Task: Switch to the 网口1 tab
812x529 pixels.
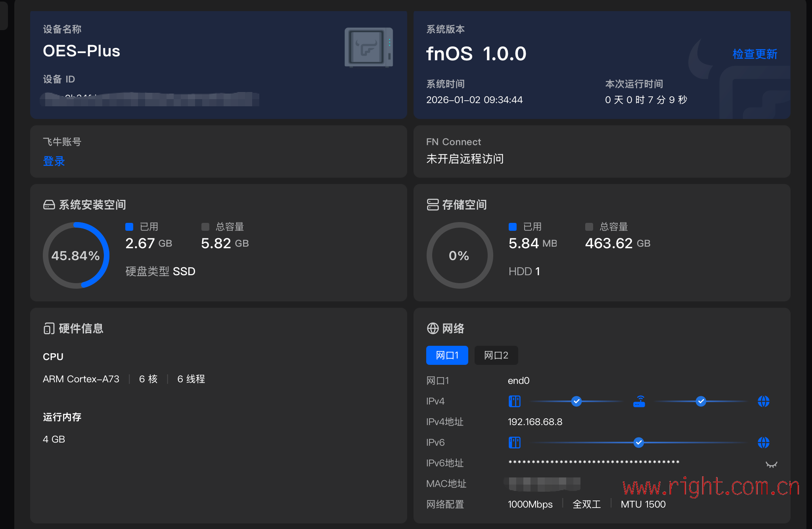Action: point(447,355)
